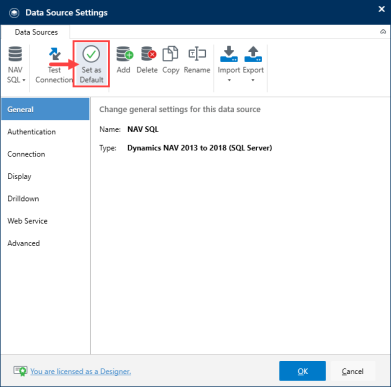This screenshot has width=391, height=387.
Task: Add a new data source
Action: coord(124,60)
